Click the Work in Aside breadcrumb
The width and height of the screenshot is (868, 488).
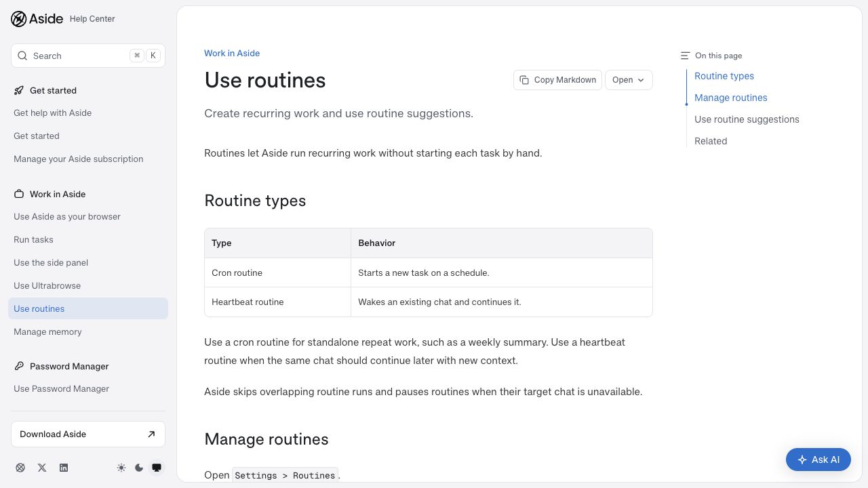tap(232, 54)
